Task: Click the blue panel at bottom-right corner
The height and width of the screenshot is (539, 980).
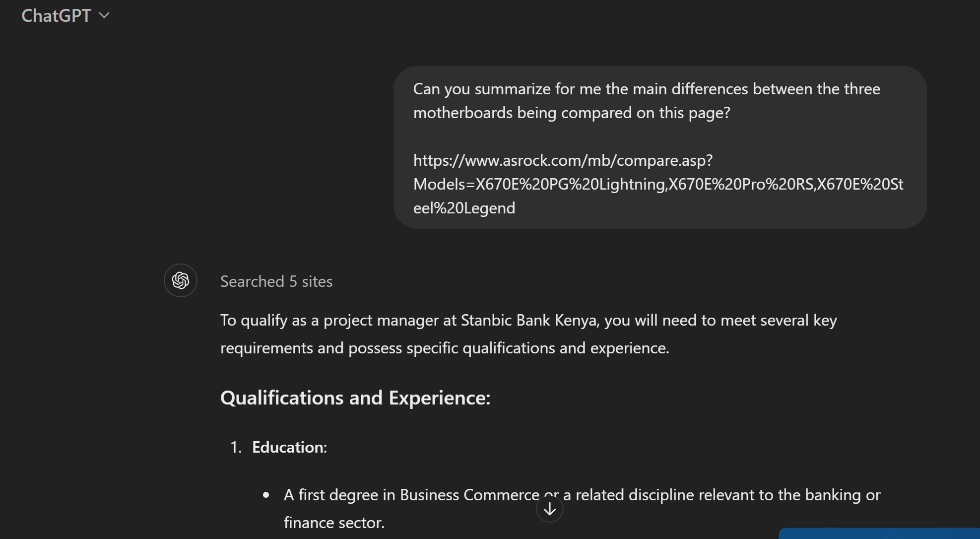Action: (878, 534)
